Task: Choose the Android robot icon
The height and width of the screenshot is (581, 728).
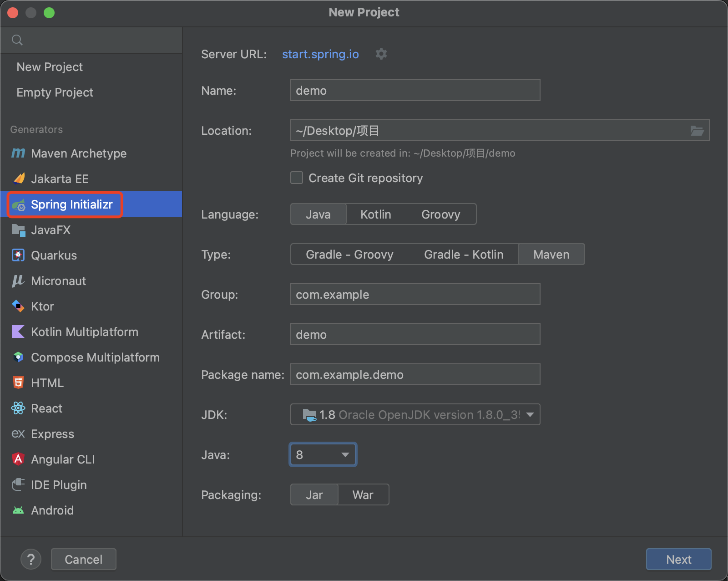Action: point(18,510)
